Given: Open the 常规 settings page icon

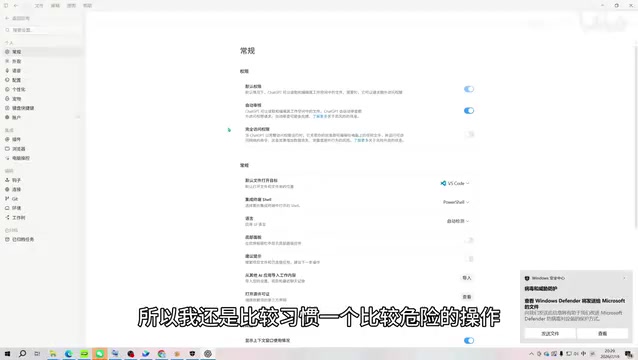Looking at the screenshot, I should pos(7,52).
